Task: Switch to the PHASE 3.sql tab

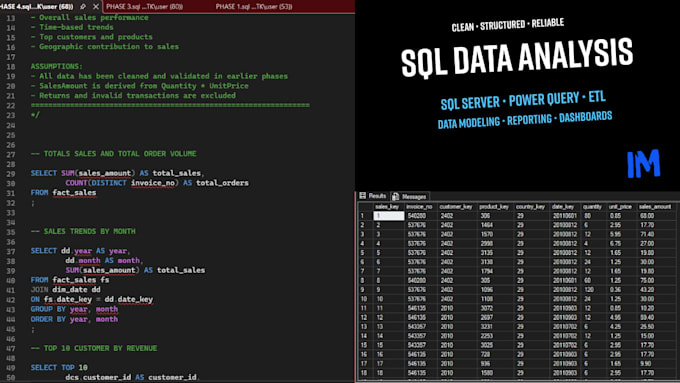Action: click(x=144, y=7)
